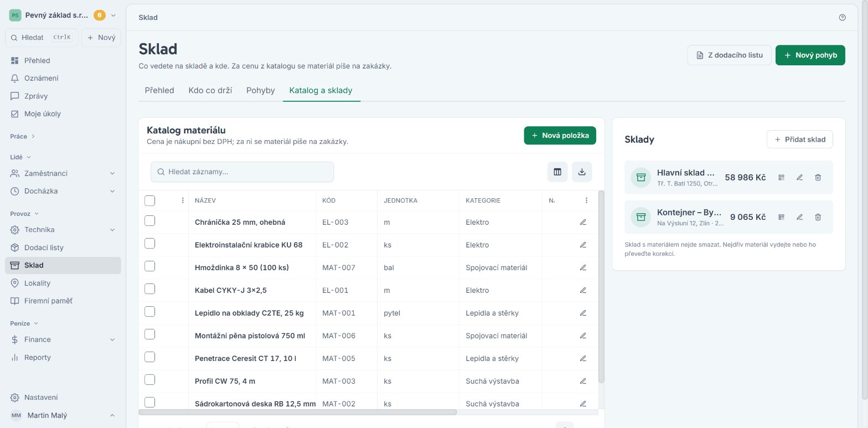Image resolution: width=868 pixels, height=428 pixels.
Task: Tick the checkbox for Chránička 25 mm
Action: click(x=149, y=221)
